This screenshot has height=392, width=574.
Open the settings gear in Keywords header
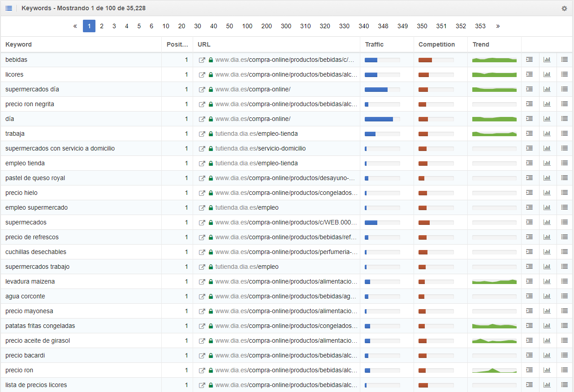tap(564, 9)
